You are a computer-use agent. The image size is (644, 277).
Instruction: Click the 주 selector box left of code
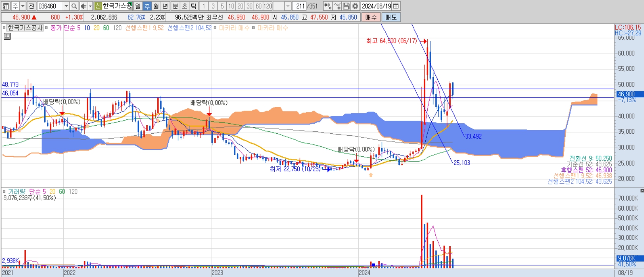tap(15, 6)
